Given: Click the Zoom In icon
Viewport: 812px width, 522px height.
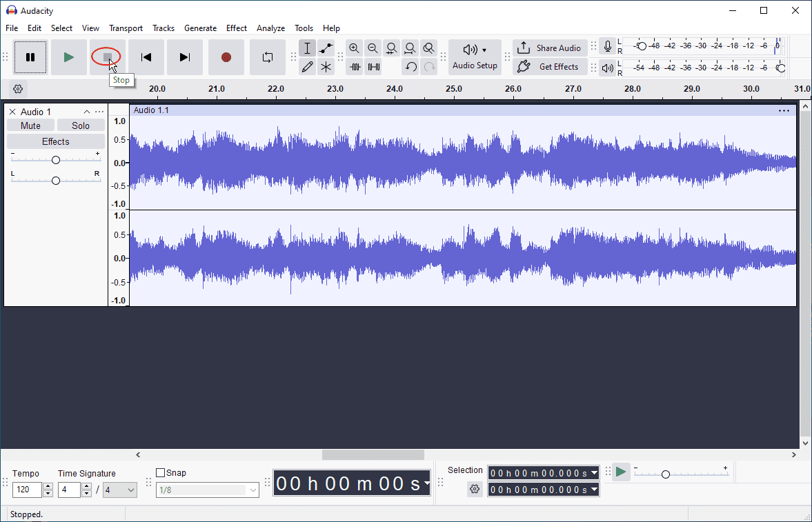Looking at the screenshot, I should click(354, 48).
